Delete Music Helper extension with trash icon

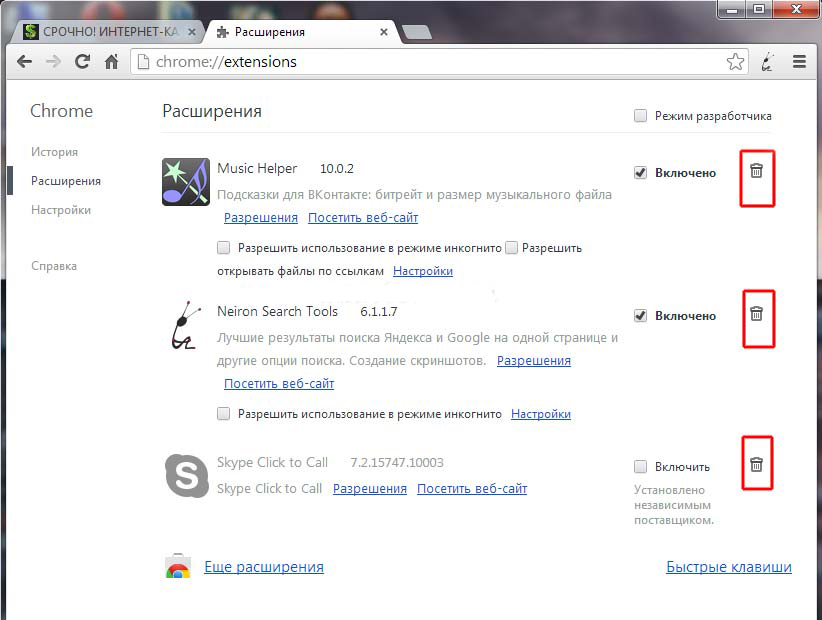pyautogui.click(x=756, y=171)
